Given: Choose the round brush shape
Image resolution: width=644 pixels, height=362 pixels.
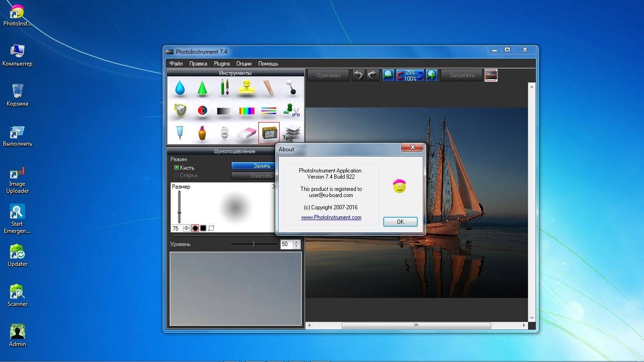Looking at the screenshot, I should [x=195, y=228].
